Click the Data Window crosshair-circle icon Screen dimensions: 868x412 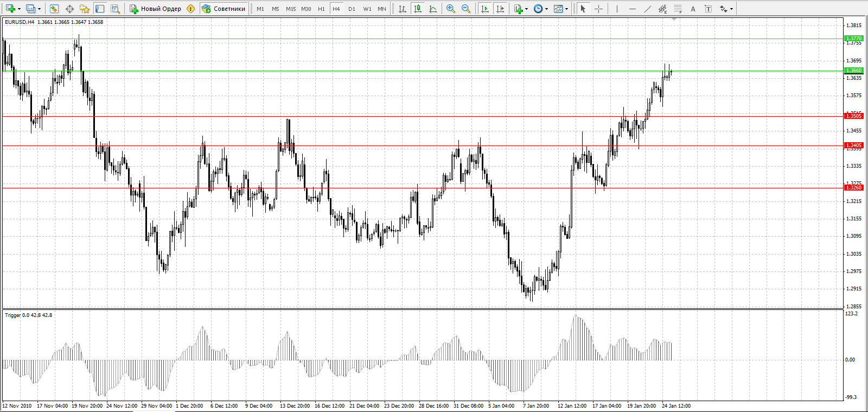tap(69, 9)
